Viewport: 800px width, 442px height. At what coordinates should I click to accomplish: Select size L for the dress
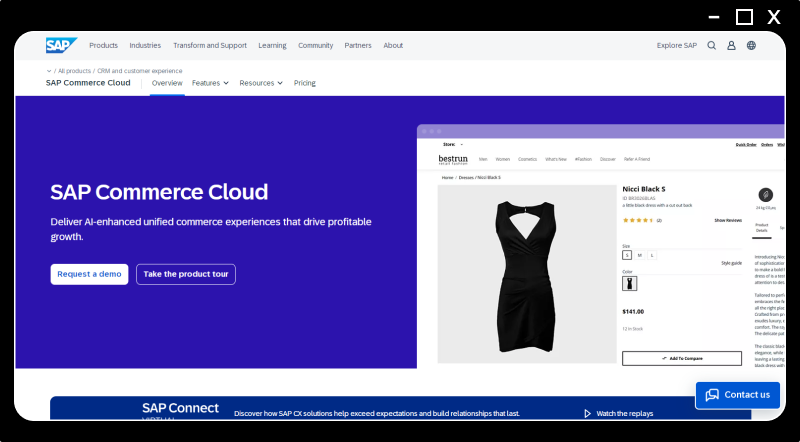click(653, 255)
